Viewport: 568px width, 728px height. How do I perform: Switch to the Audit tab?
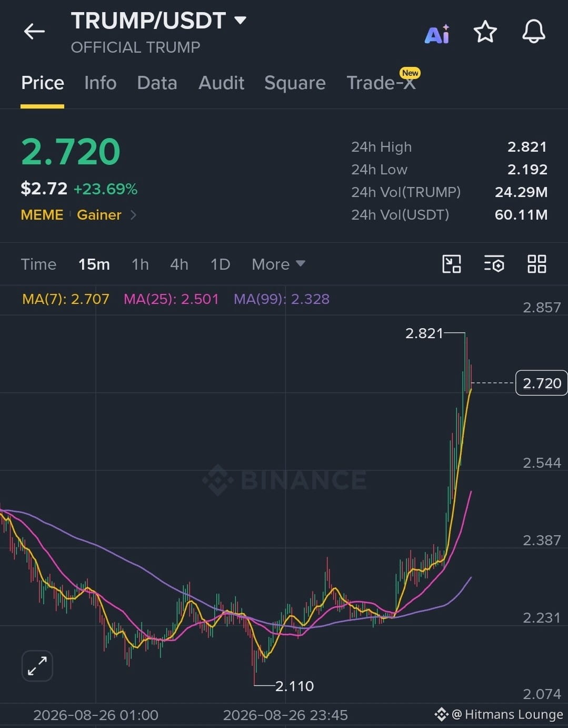coord(221,83)
